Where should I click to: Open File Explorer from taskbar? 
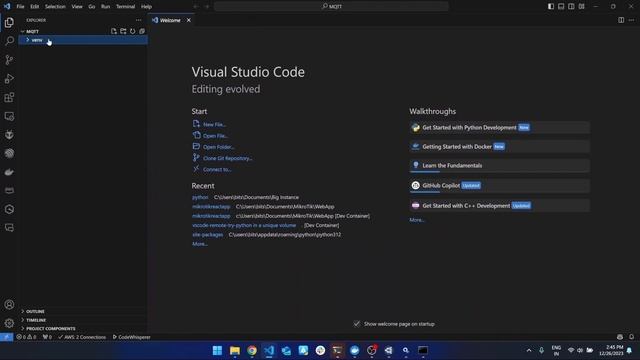pyautogui.click(x=235, y=351)
